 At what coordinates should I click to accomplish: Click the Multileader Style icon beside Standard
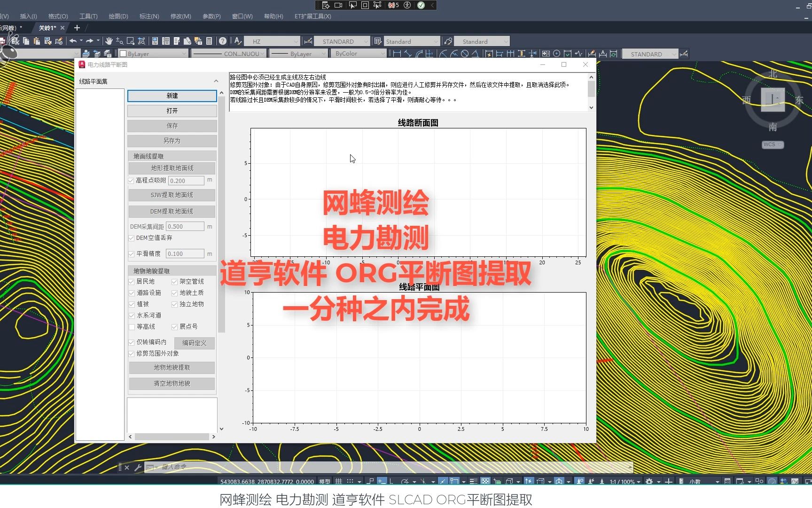click(x=448, y=41)
